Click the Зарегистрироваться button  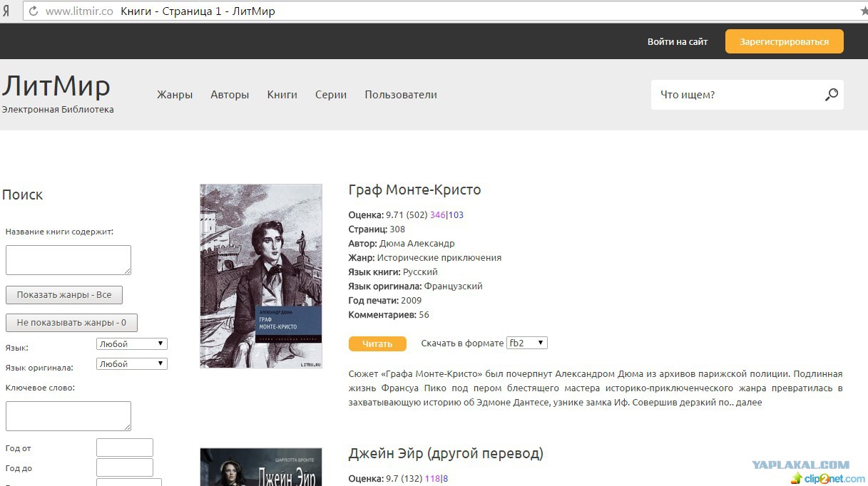(x=784, y=41)
